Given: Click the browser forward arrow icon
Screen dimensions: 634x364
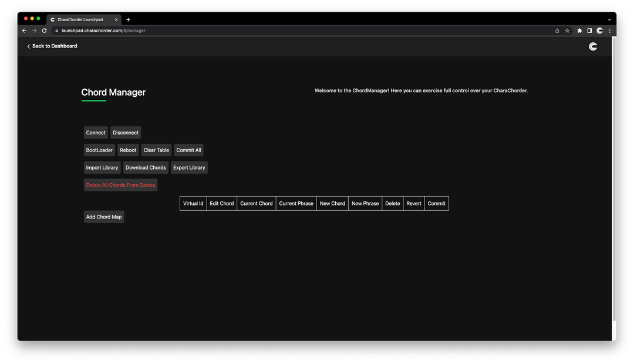Looking at the screenshot, I should click(35, 31).
